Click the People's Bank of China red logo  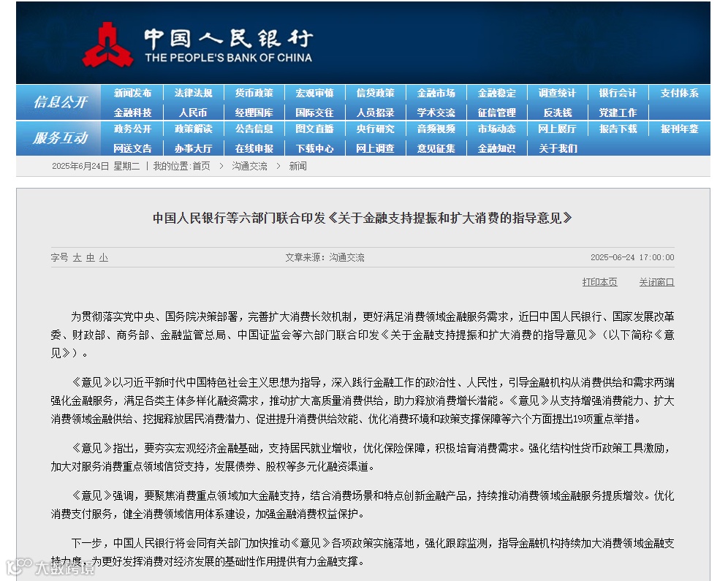coord(107,45)
